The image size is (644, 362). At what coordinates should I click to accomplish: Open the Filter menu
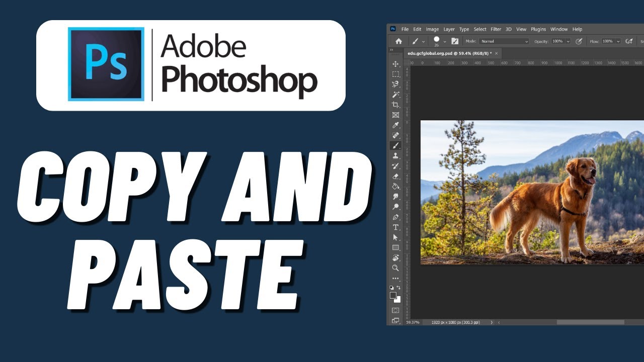pyautogui.click(x=496, y=29)
